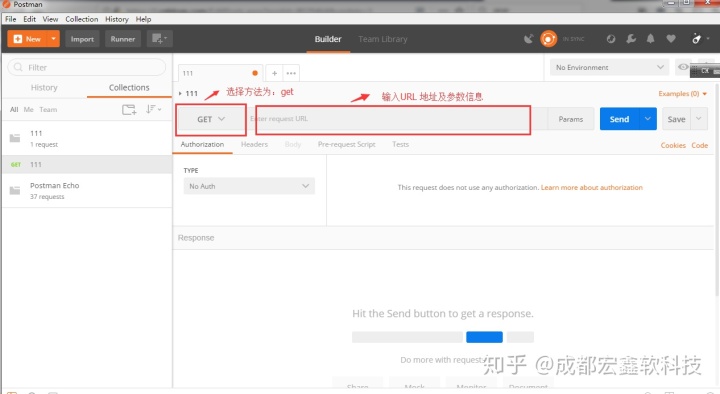Open the View menu
720x394 pixels.
(51, 19)
